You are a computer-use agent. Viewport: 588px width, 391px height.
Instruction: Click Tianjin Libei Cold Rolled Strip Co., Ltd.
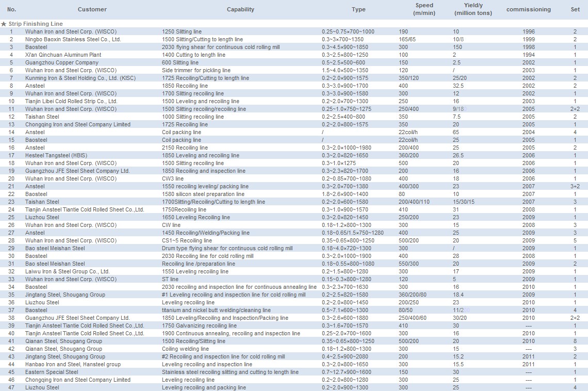pos(71,101)
